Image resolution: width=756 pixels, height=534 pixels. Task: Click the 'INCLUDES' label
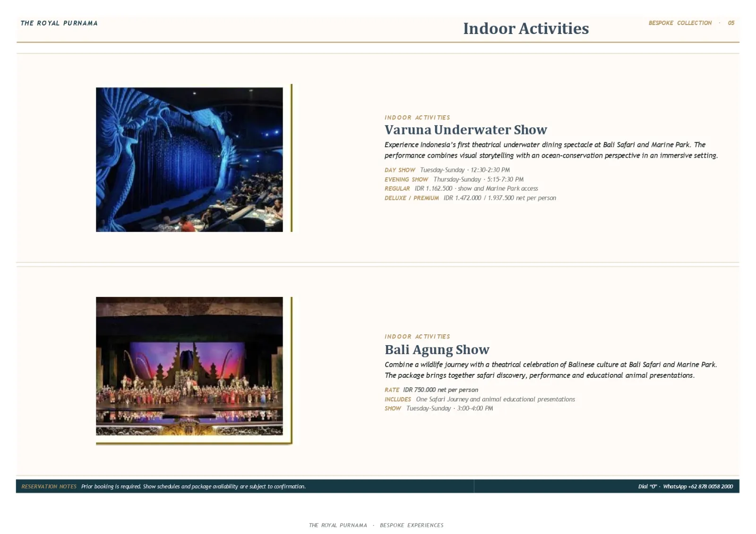click(398, 399)
